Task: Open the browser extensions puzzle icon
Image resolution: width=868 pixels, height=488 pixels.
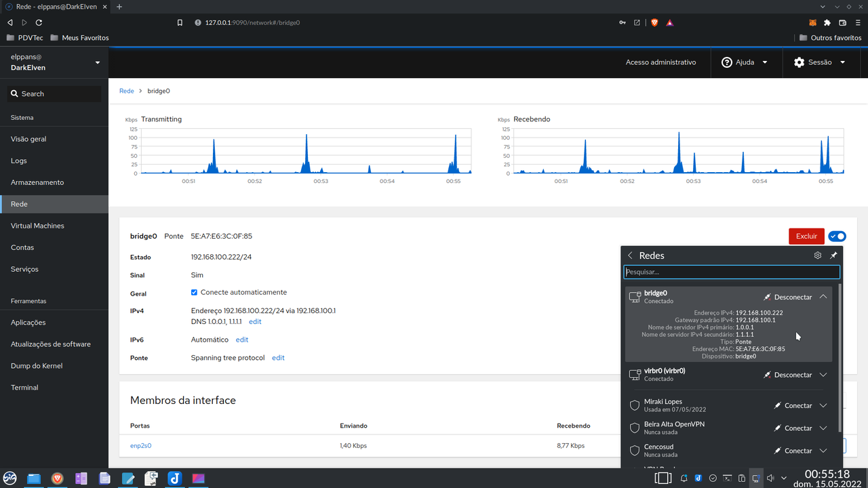Action: pos(827,22)
